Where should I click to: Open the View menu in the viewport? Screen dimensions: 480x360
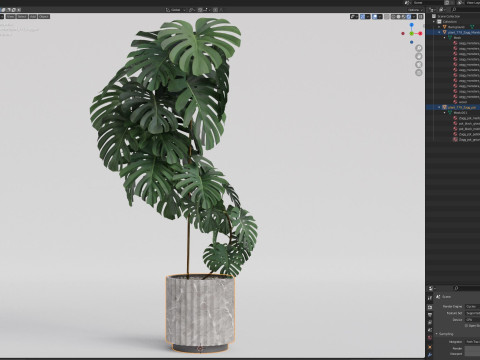pyautogui.click(x=11, y=16)
